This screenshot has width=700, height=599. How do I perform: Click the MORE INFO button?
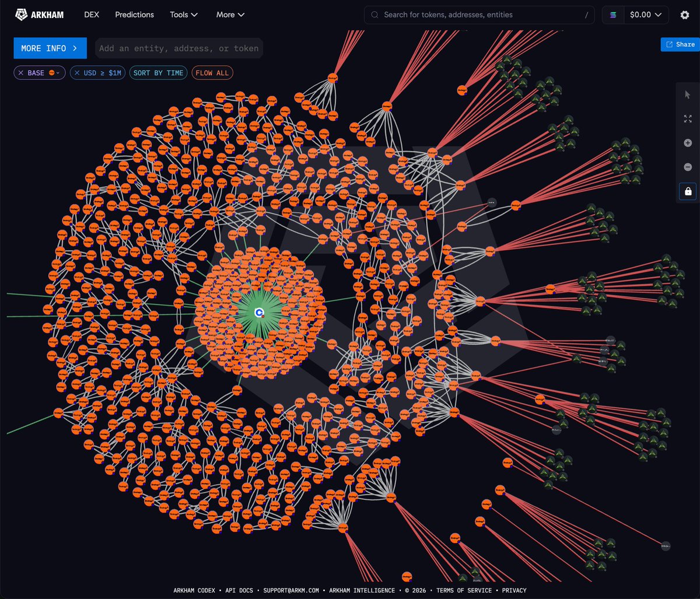50,48
